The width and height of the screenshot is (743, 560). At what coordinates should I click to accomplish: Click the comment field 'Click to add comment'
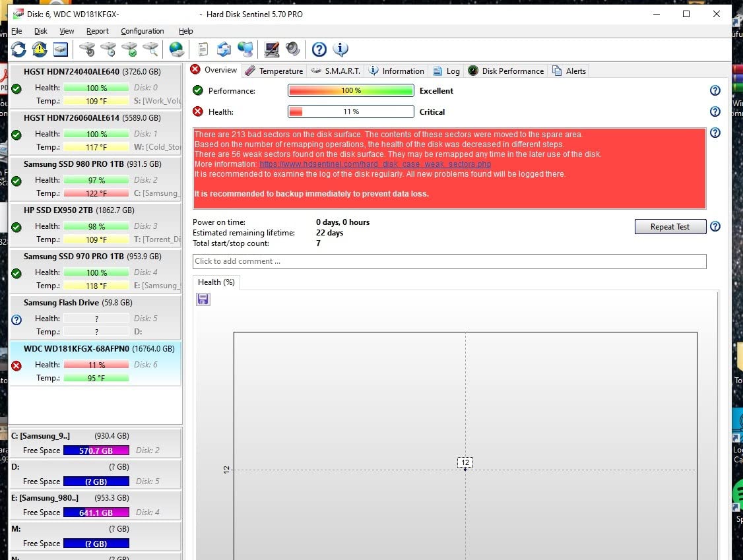click(x=449, y=261)
